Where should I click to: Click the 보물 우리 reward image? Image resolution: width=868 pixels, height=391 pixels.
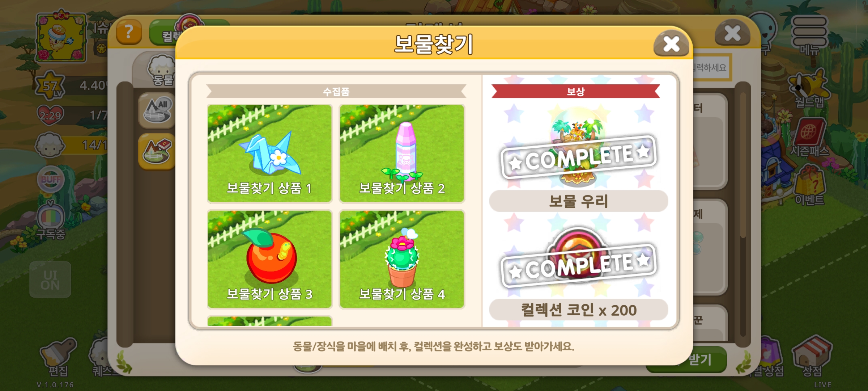click(578, 147)
